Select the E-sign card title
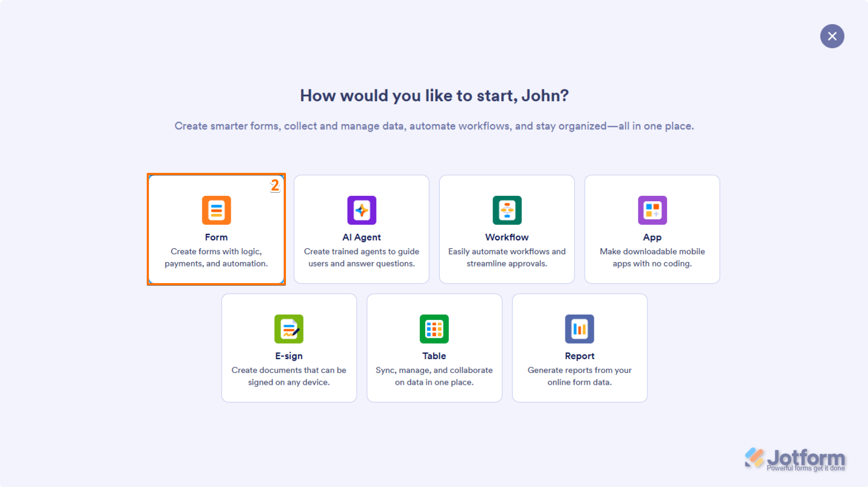This screenshot has width=868, height=487. 289,356
